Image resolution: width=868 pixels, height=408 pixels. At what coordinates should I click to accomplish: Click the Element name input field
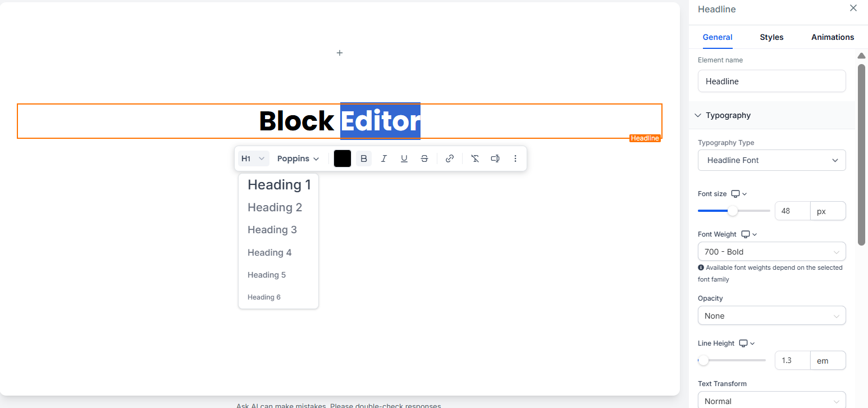771,81
